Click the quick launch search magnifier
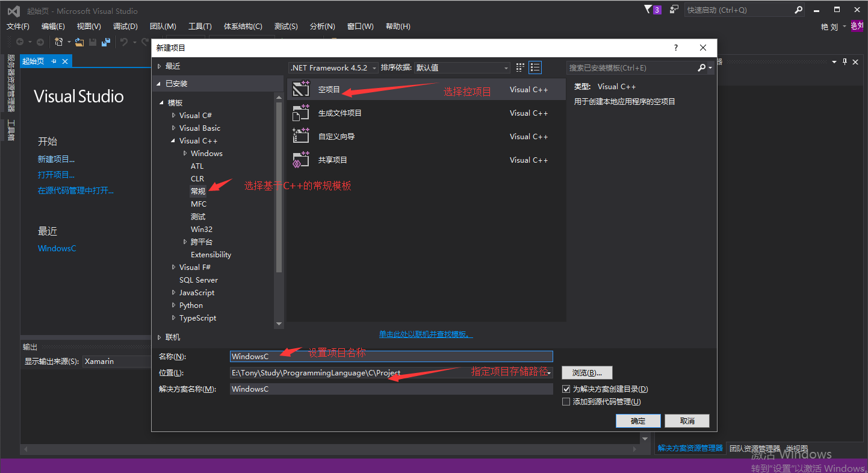Viewport: 868px width, 473px height. point(798,10)
